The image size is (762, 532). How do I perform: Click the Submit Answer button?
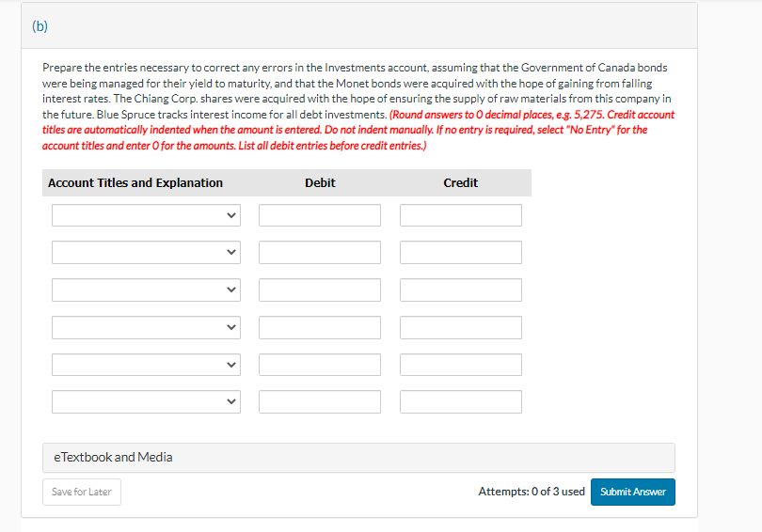(633, 492)
